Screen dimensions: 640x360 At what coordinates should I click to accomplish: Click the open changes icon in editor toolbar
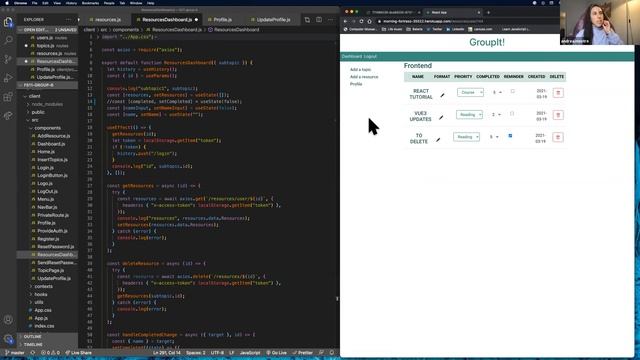[307, 19]
